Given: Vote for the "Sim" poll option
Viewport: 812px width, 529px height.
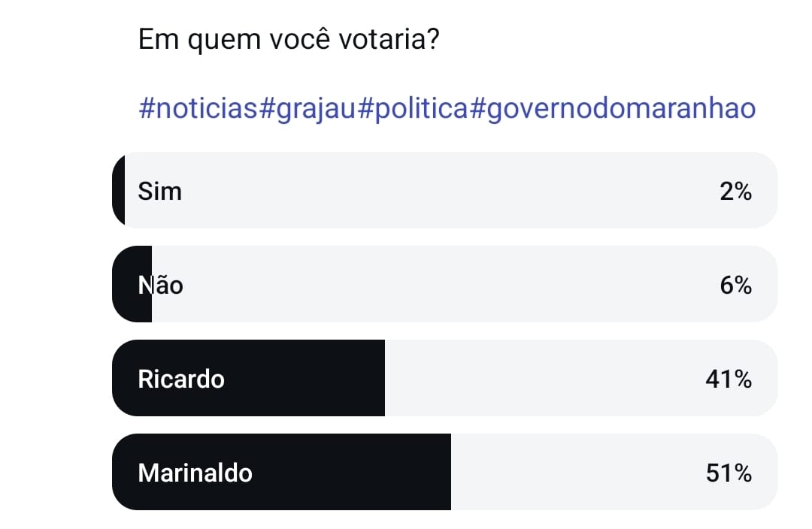Looking at the screenshot, I should coord(160,192).
